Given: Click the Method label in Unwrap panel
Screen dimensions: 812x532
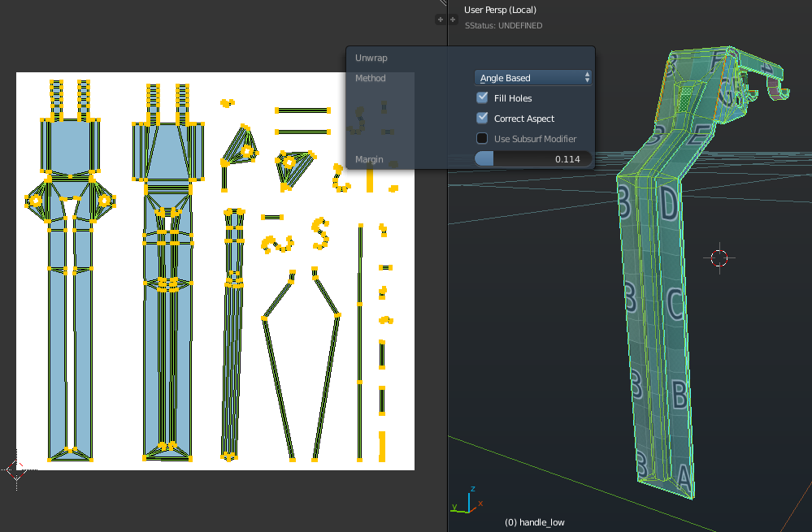Looking at the screenshot, I should pos(371,78).
